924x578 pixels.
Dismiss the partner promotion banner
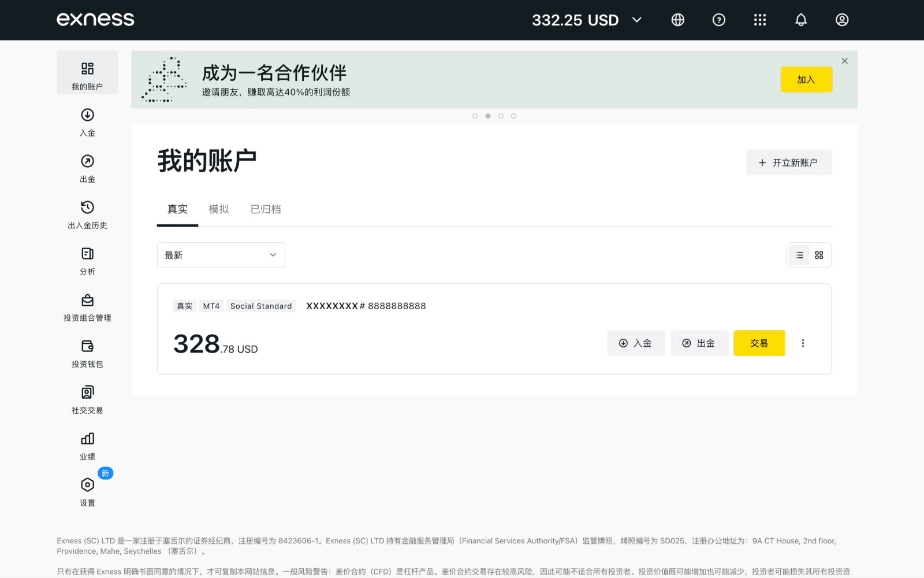(844, 61)
